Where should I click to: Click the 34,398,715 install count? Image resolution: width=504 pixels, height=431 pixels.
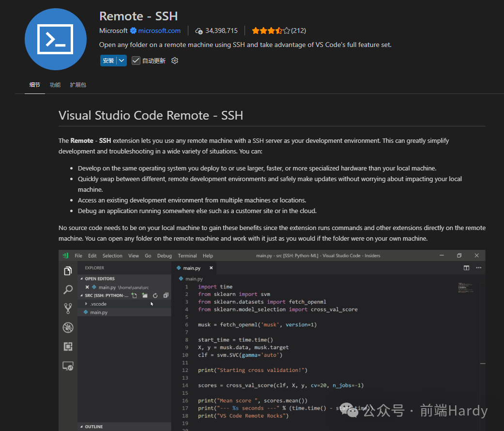221,31
